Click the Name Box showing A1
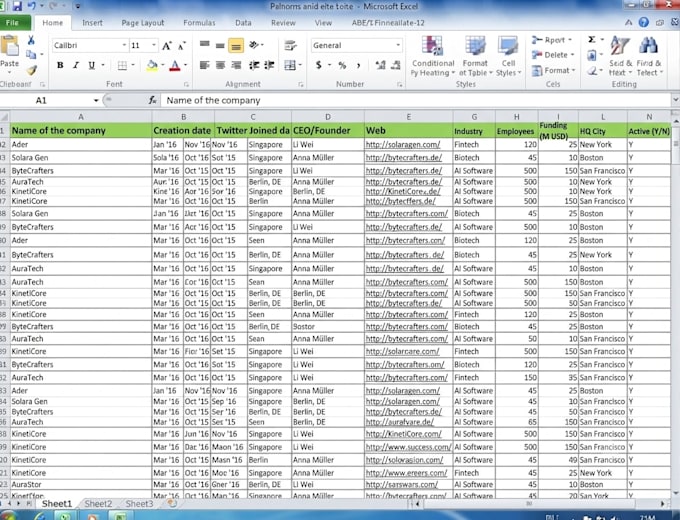 pos(46,101)
